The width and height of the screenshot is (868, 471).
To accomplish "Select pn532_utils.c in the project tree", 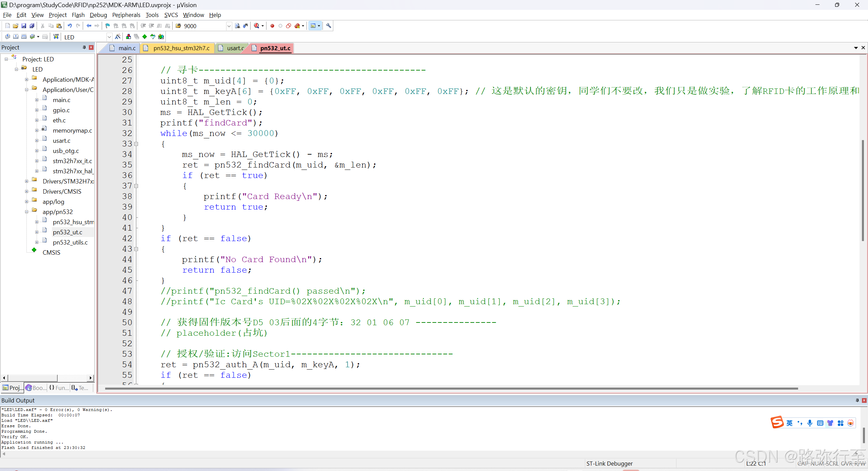I will tap(70, 242).
